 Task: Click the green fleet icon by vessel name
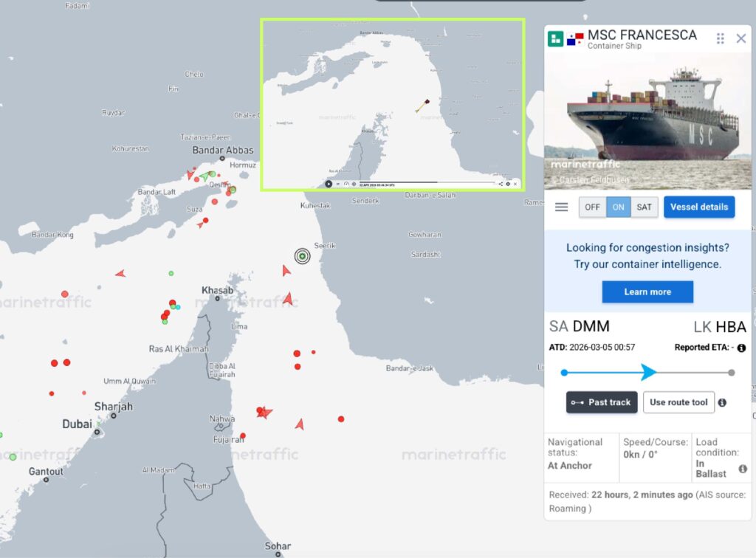tap(555, 38)
